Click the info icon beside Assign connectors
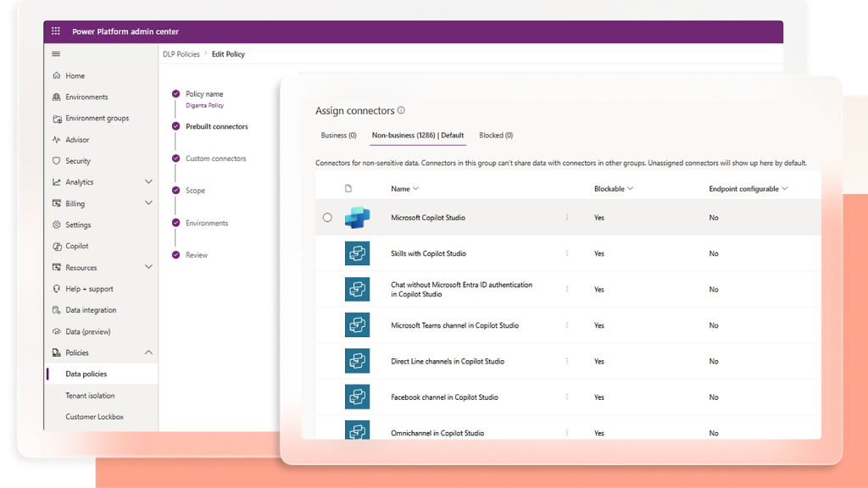 [401, 110]
